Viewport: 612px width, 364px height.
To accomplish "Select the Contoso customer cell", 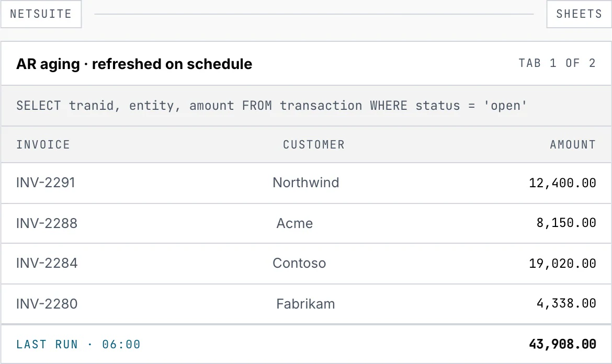I will pos(299,264).
